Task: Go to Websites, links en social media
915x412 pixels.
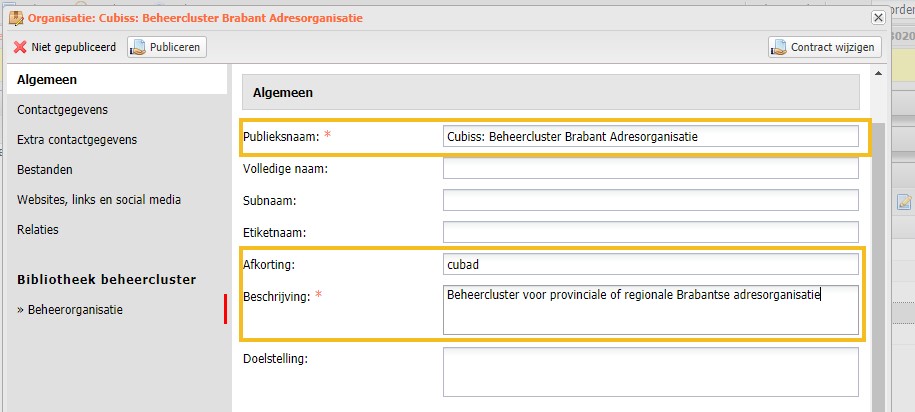Action: 99,200
